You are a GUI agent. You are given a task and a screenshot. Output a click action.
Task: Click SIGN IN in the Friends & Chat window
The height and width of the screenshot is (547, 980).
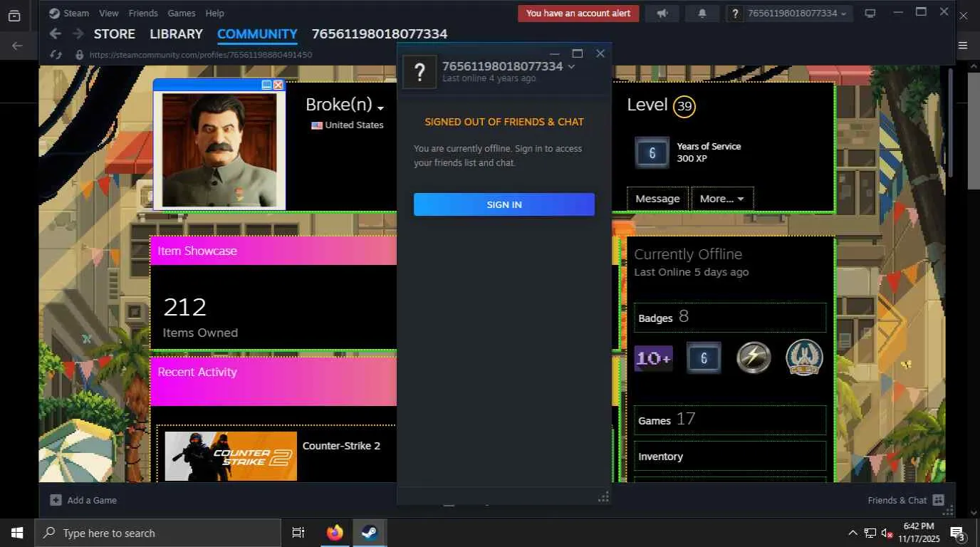504,204
